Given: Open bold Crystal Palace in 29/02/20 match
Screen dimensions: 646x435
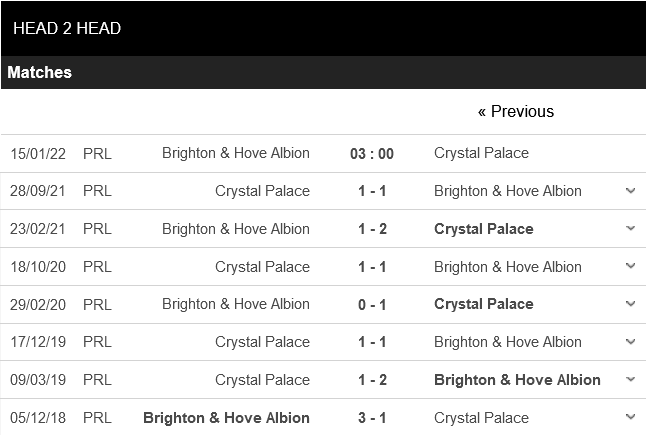Looking at the screenshot, I should pos(483,304).
